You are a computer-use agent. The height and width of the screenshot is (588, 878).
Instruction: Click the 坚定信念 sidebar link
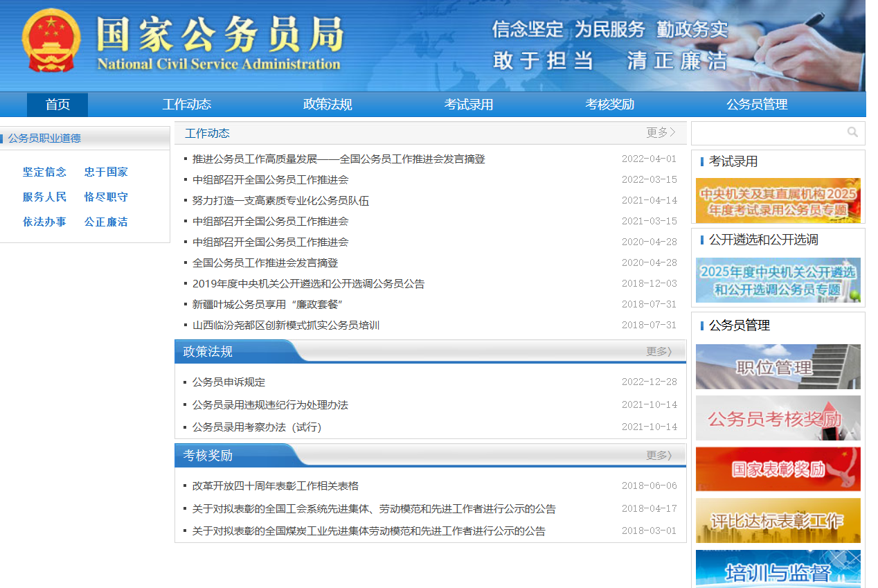click(x=44, y=172)
